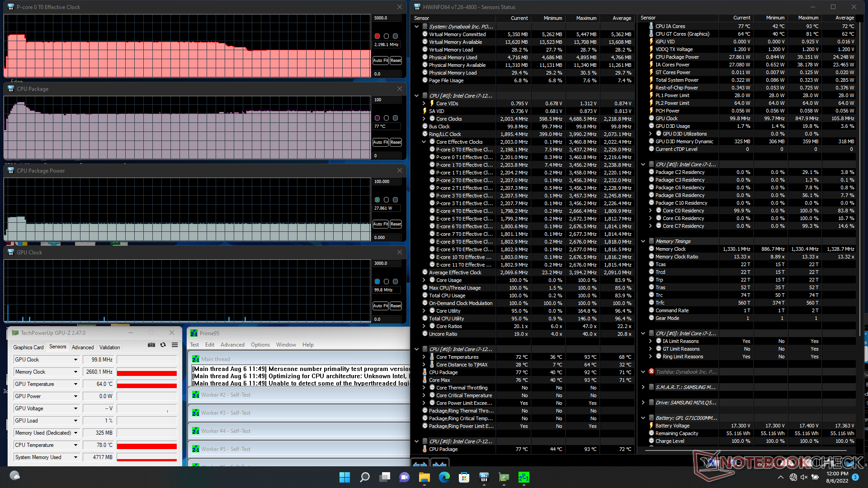Open GPU-Z hamburger menu icon
Viewport: 868px width, 488px height.
pyautogui.click(x=175, y=345)
